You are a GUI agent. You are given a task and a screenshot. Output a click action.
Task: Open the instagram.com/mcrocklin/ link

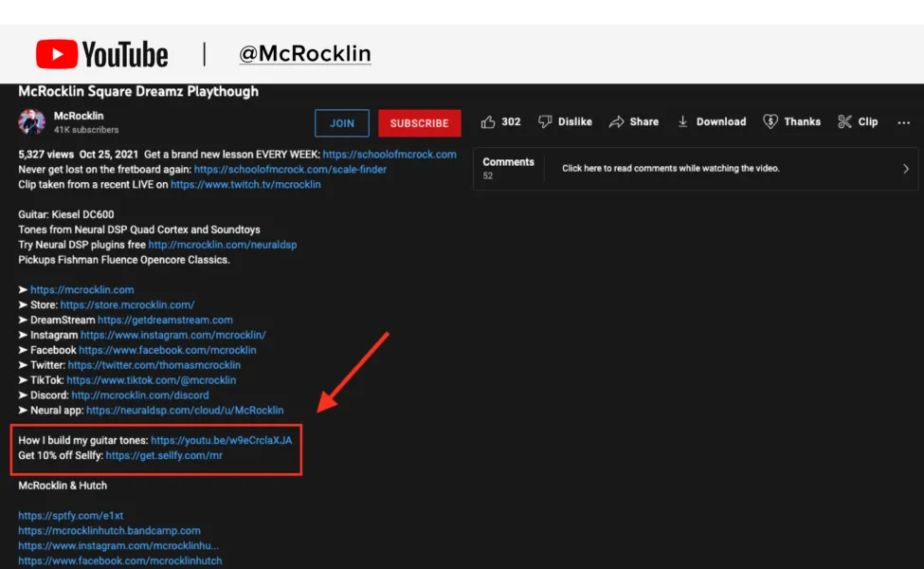pos(173,335)
